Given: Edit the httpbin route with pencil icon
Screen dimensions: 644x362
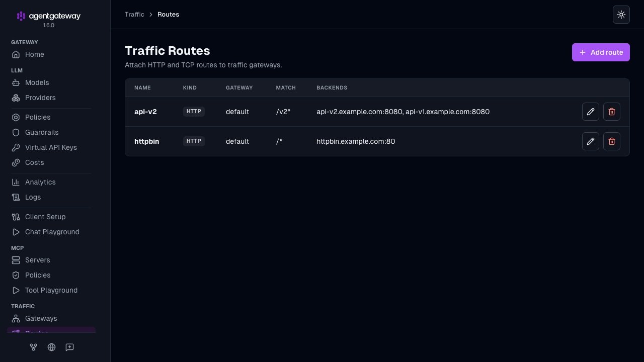Looking at the screenshot, I should click(x=591, y=141).
